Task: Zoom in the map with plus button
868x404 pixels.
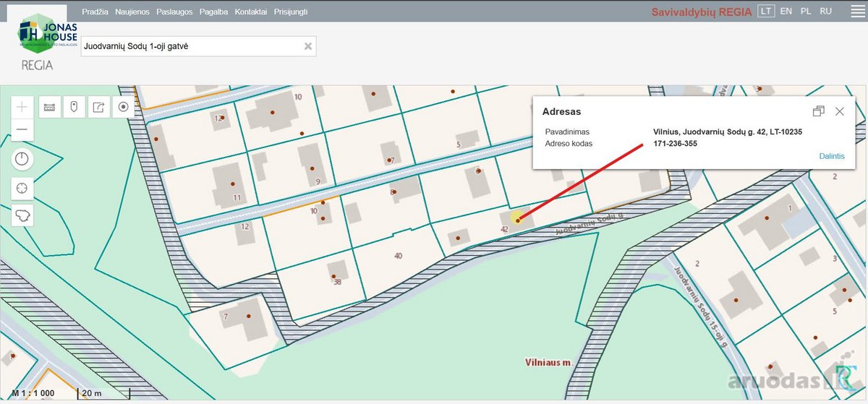Action: pyautogui.click(x=22, y=107)
